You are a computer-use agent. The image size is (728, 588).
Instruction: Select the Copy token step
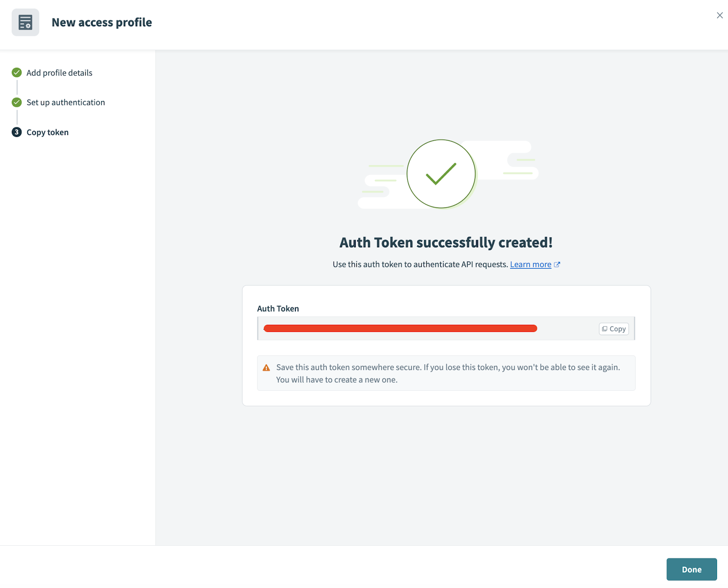point(47,132)
